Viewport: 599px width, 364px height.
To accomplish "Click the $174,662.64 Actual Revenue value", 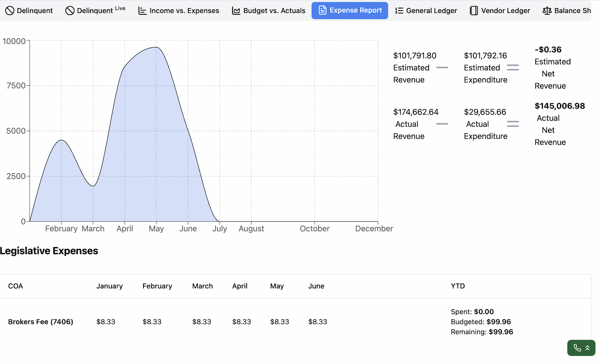I will point(416,112).
